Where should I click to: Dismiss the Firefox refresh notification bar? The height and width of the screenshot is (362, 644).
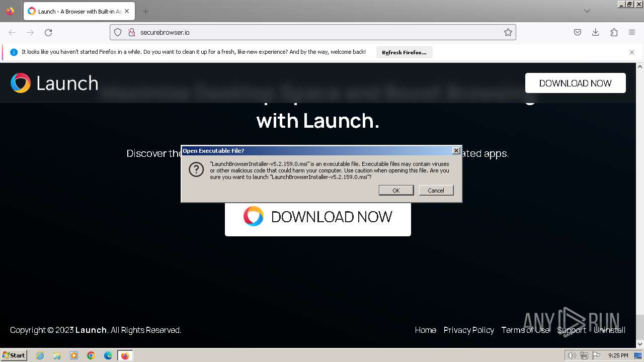[x=632, y=52]
